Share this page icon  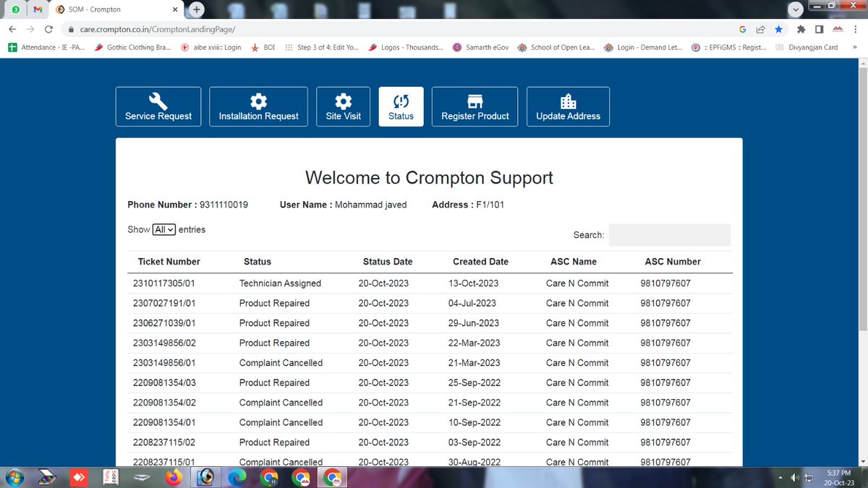coord(760,30)
